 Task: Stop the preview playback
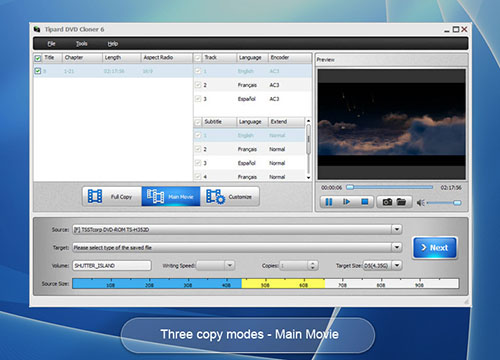coord(365,202)
